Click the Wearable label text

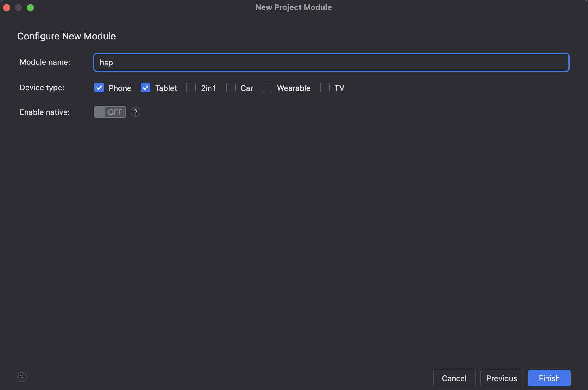pos(294,88)
